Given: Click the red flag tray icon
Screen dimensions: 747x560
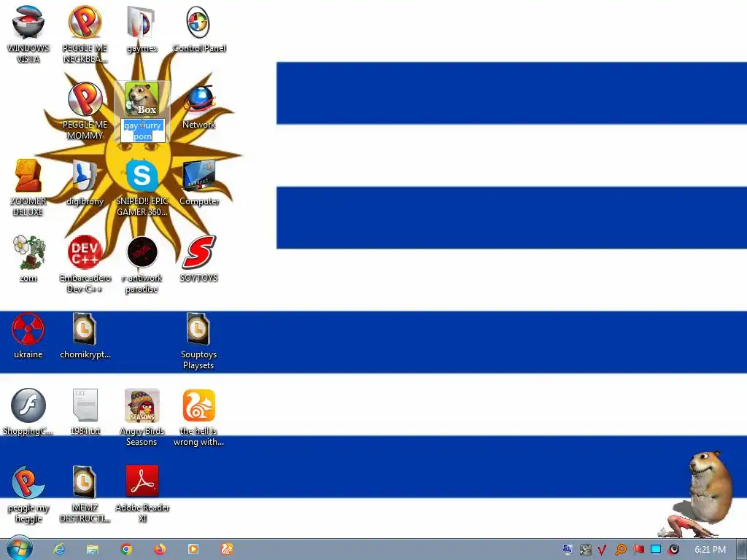Looking at the screenshot, I should point(638,550).
